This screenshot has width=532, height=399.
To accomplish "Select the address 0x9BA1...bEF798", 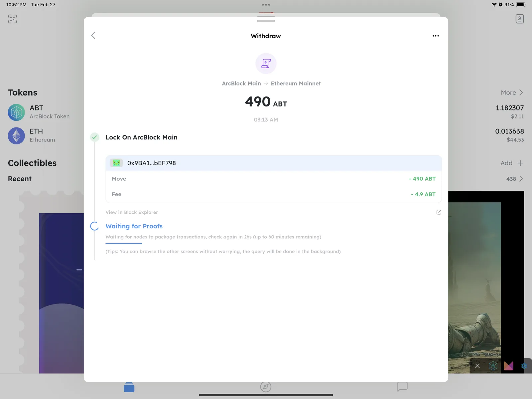I will [x=152, y=163].
